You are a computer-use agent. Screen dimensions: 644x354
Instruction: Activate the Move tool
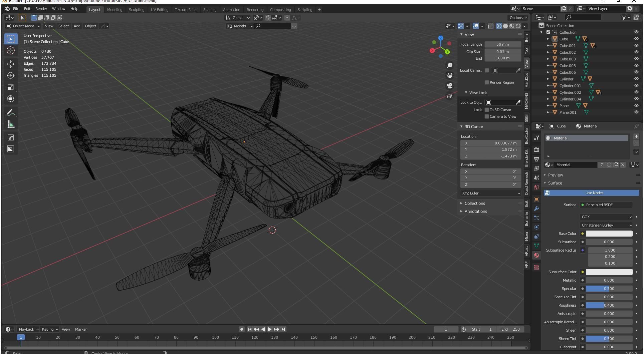tap(11, 64)
